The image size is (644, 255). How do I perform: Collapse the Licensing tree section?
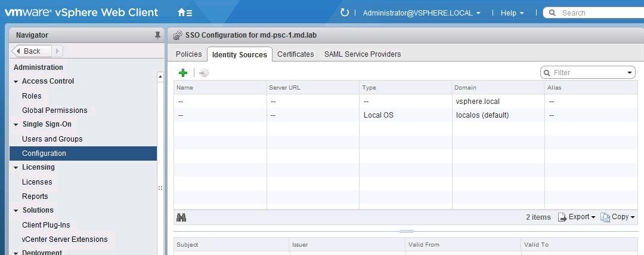pyautogui.click(x=16, y=167)
